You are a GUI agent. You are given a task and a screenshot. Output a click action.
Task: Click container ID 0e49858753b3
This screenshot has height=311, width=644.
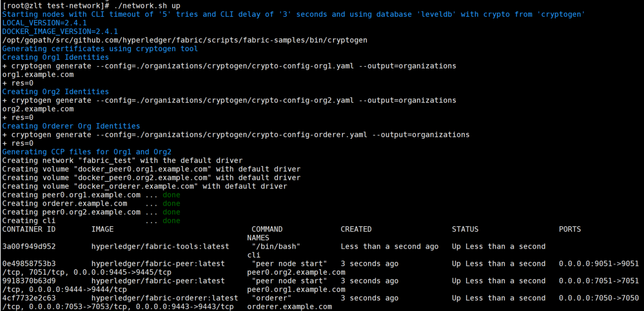[29, 264]
